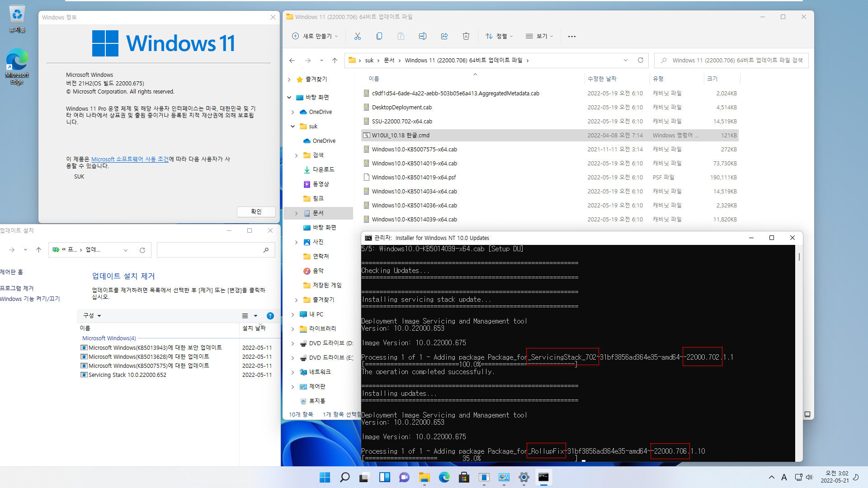Collapse the suk folder tree node

point(292,127)
